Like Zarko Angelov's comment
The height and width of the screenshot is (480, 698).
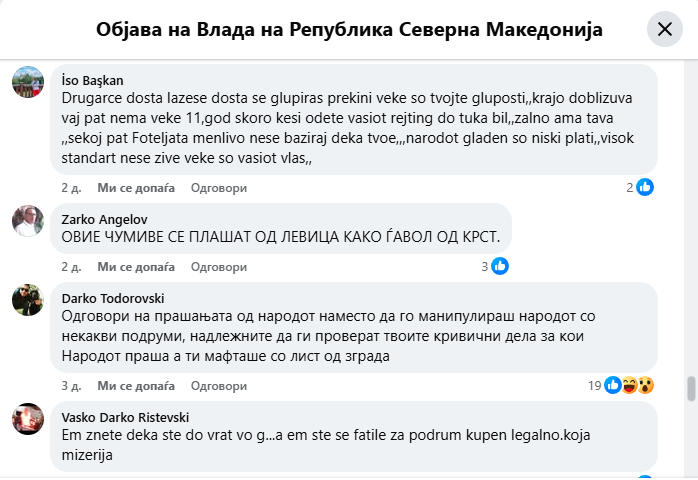[136, 267]
